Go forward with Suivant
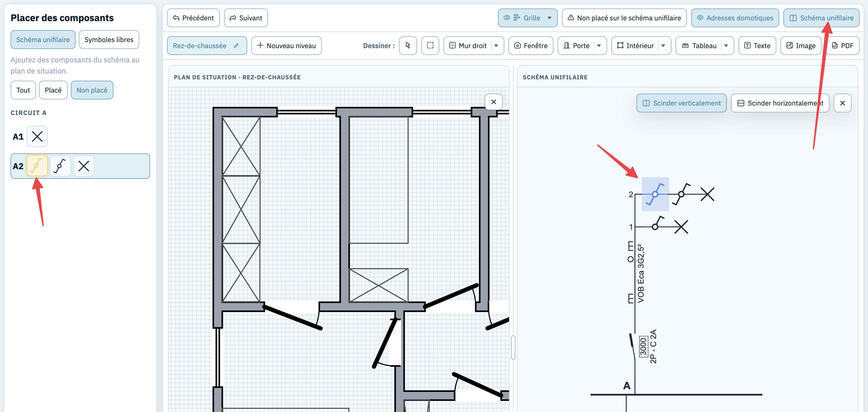 coord(246,18)
